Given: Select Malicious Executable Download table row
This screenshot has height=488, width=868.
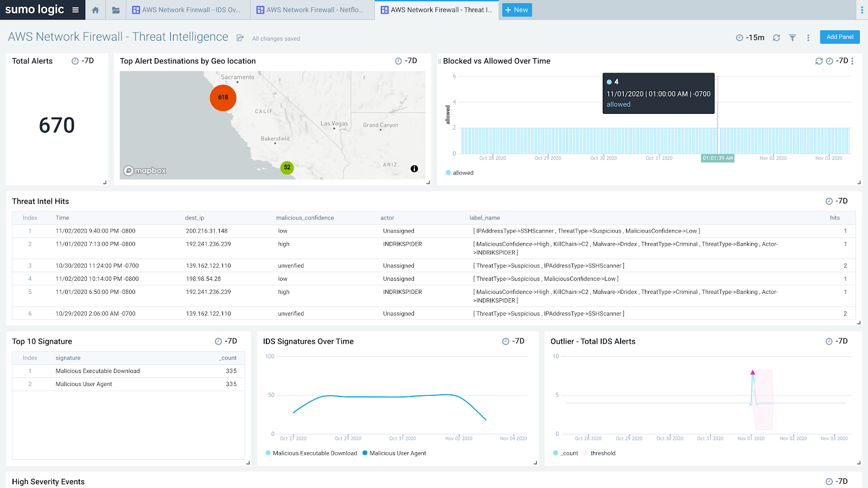Looking at the screenshot, I should click(129, 371).
